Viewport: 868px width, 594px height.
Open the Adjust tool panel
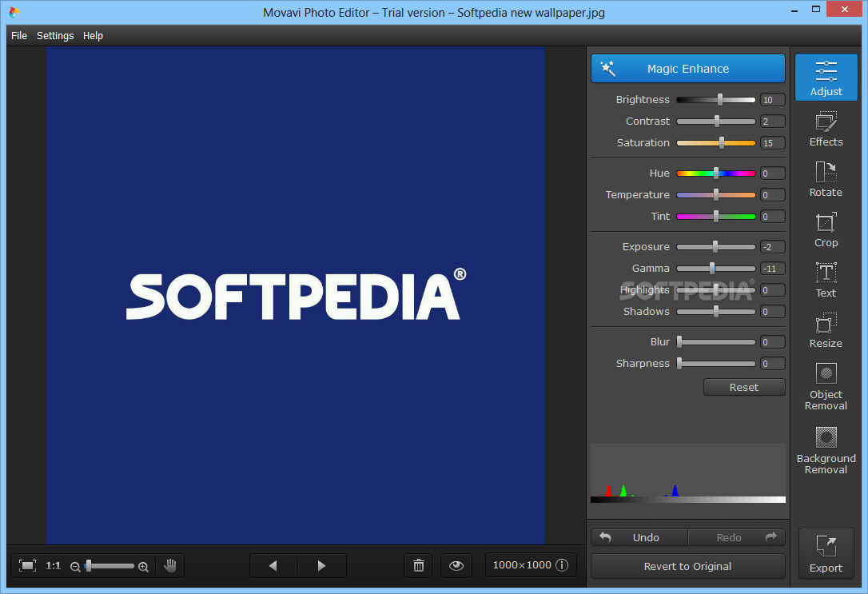point(826,77)
